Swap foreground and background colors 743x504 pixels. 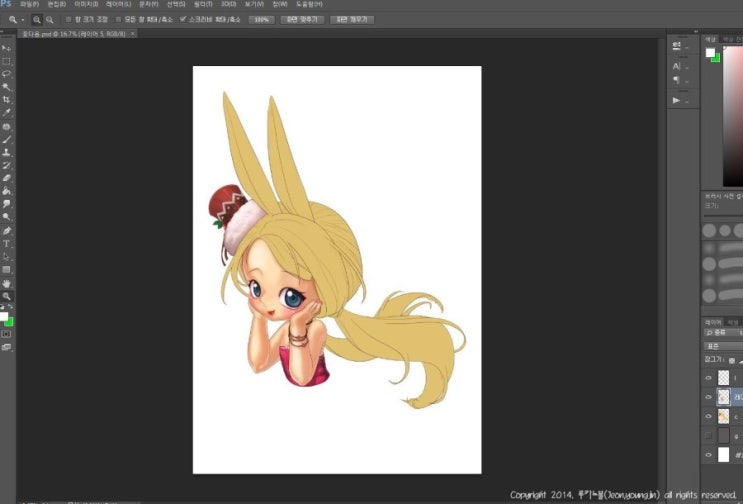(x=10, y=307)
